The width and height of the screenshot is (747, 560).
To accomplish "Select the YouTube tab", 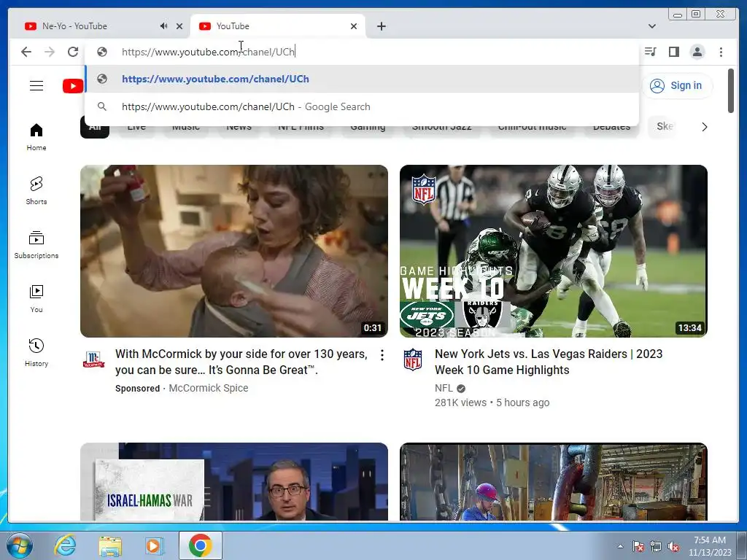I will (x=278, y=26).
